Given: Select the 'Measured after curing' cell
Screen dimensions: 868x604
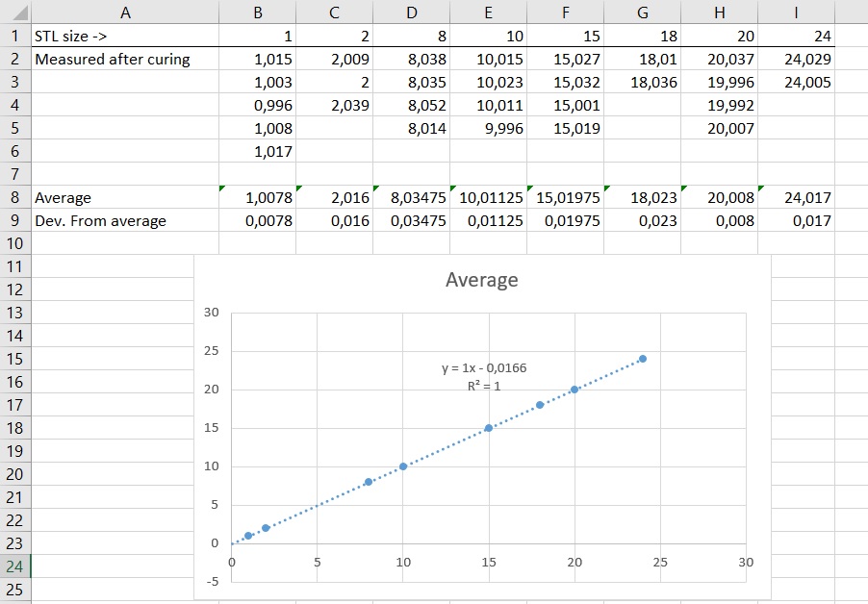Looking at the screenshot, I should (x=125, y=60).
